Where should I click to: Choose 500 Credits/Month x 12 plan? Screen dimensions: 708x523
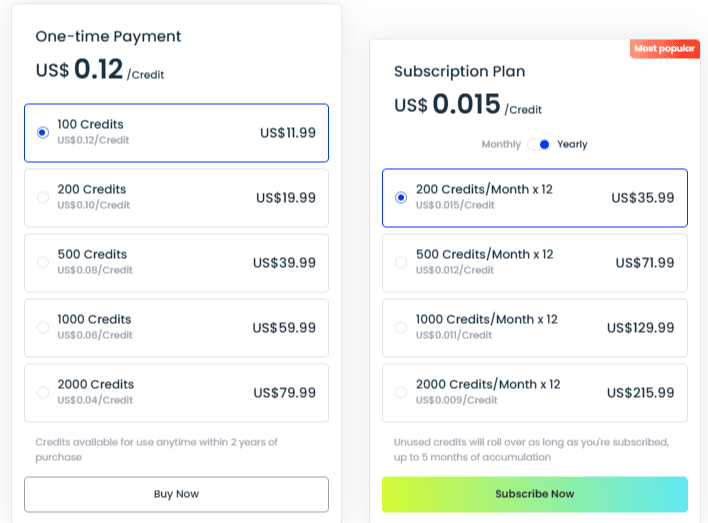coord(401,262)
